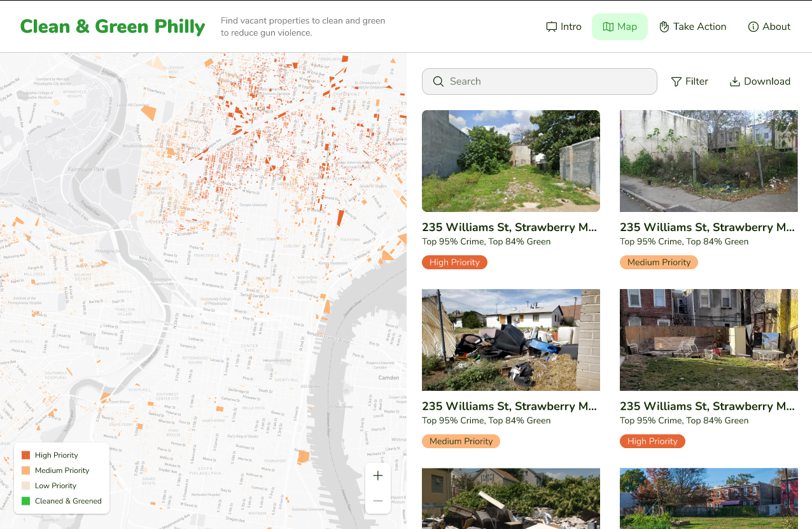Open the Take Action page
This screenshot has width=812, height=529.
[693, 26]
